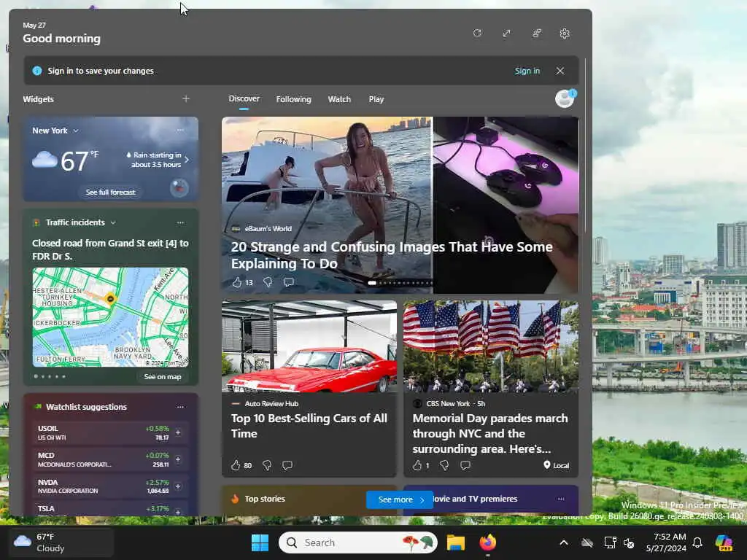
Task: Open Watchlist suggestions more options
Action: click(x=180, y=407)
